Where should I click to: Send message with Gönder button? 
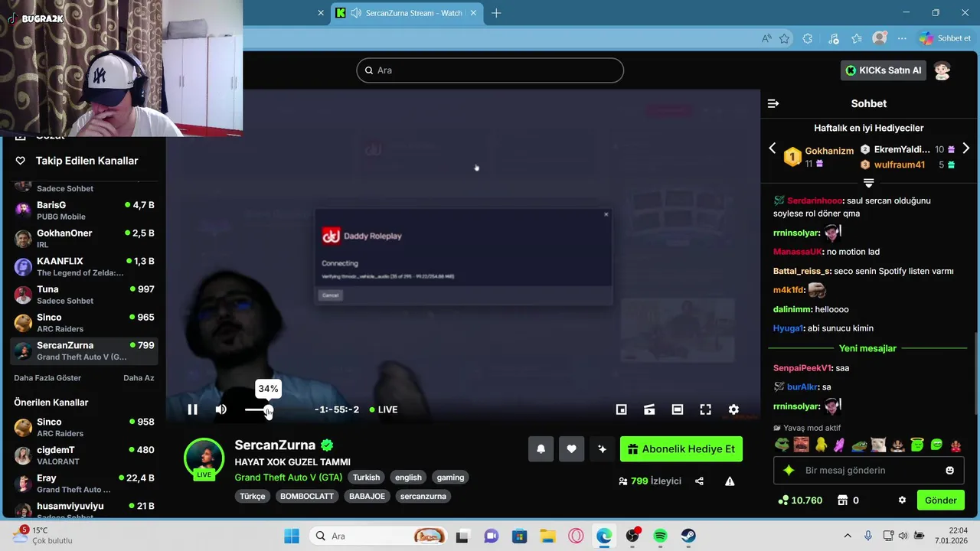coord(941,500)
